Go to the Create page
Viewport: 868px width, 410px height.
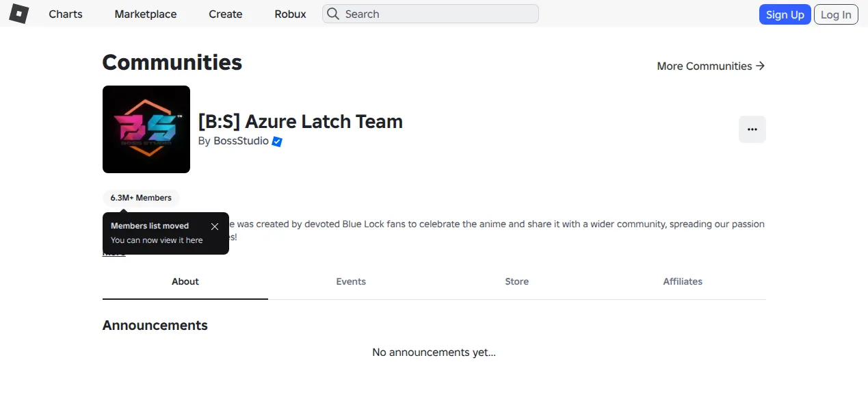pos(226,14)
